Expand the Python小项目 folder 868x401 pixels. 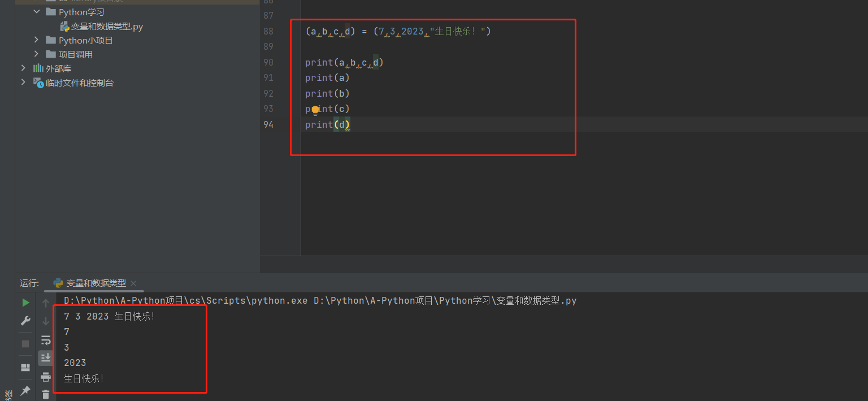(x=36, y=40)
